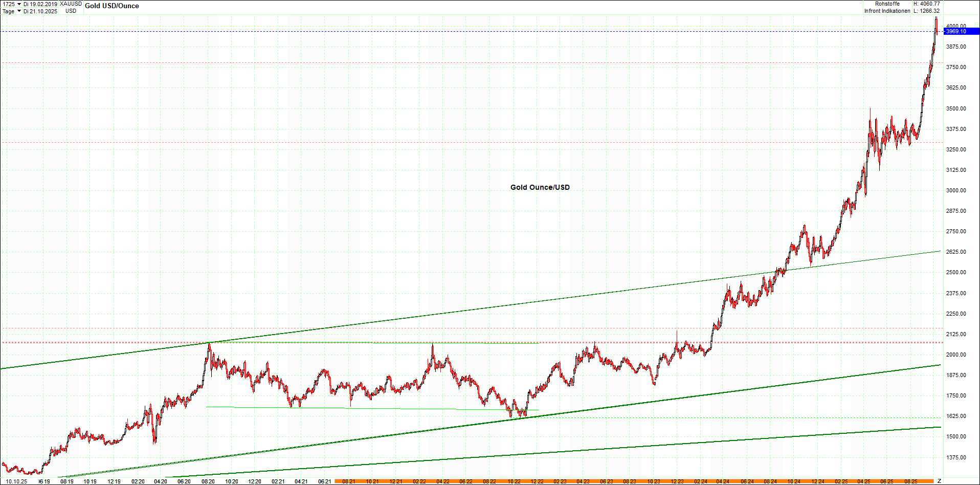Click the Gold USD/Ounce chart title
Image resolution: width=980 pixels, height=485 pixels.
click(112, 6)
